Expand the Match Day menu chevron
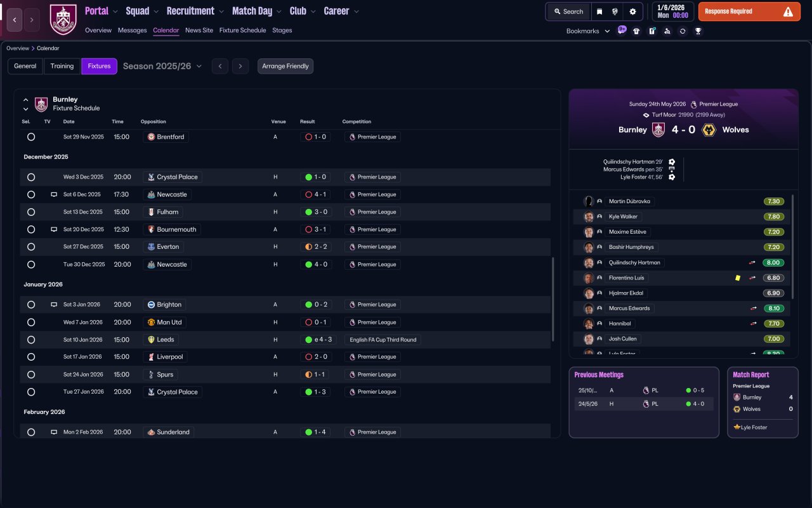 point(278,11)
